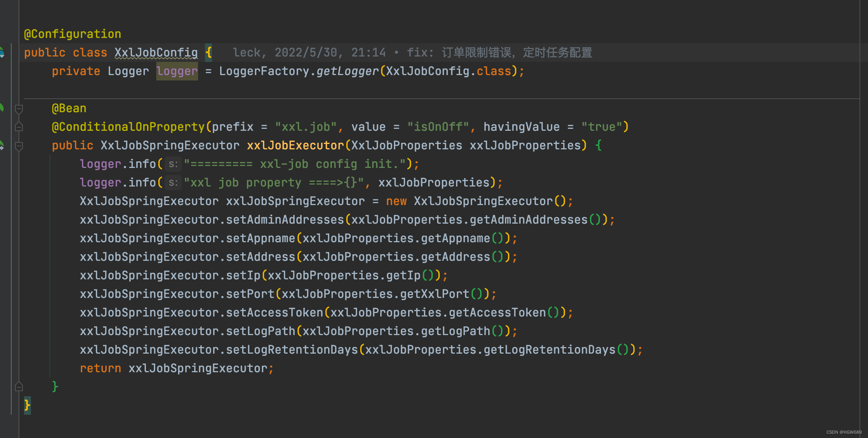Collapse the fold marker at the @Bean line
The image size is (868, 438).
19,109
